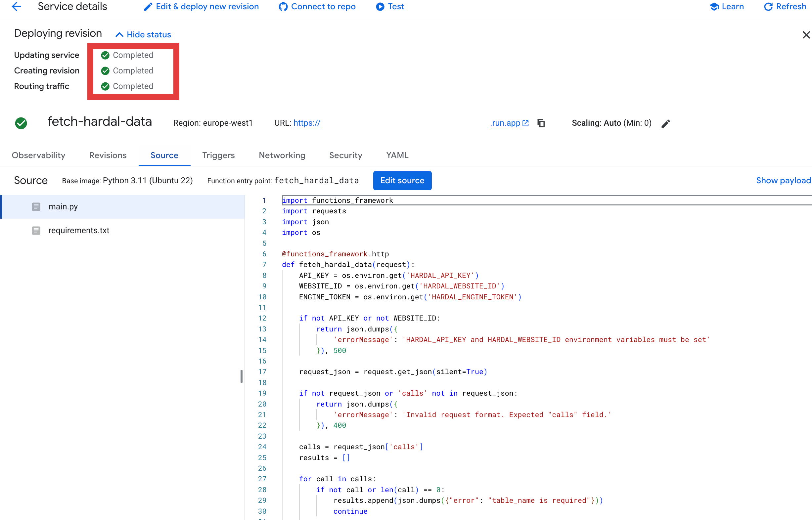
Task: Click the file pane resize handle
Action: 242,376
